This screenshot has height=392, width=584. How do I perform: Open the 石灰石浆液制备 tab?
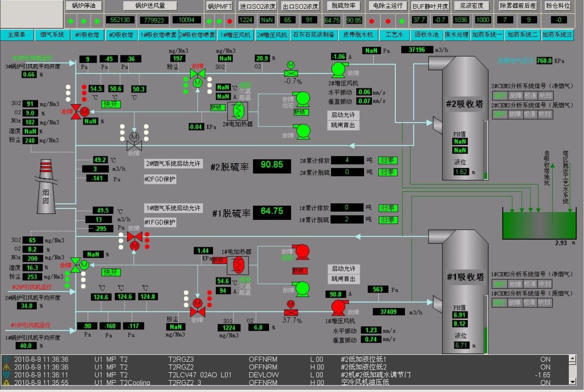(x=313, y=35)
